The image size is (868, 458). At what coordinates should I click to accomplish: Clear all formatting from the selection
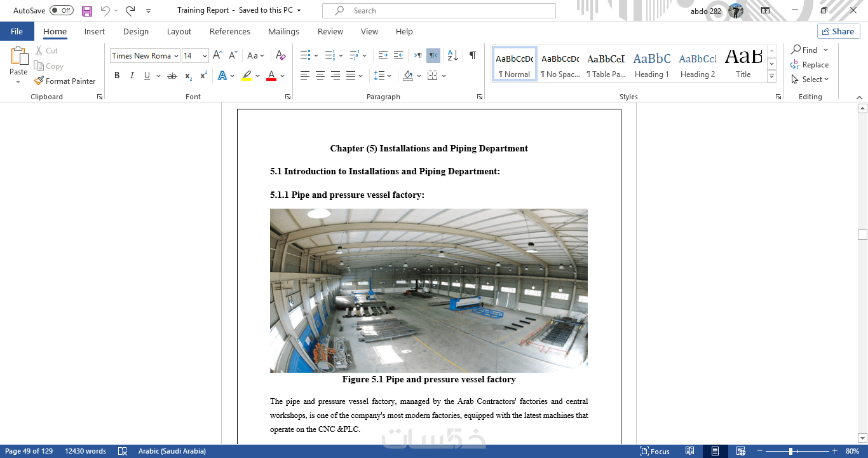click(x=281, y=56)
